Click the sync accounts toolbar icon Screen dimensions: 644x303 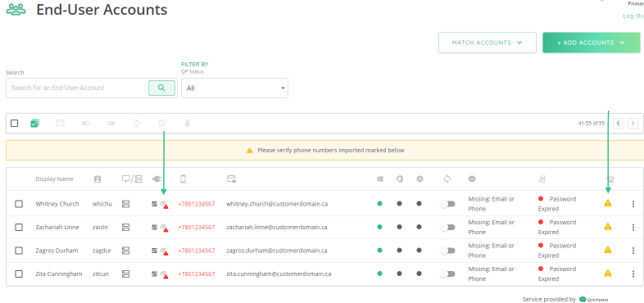click(x=136, y=123)
